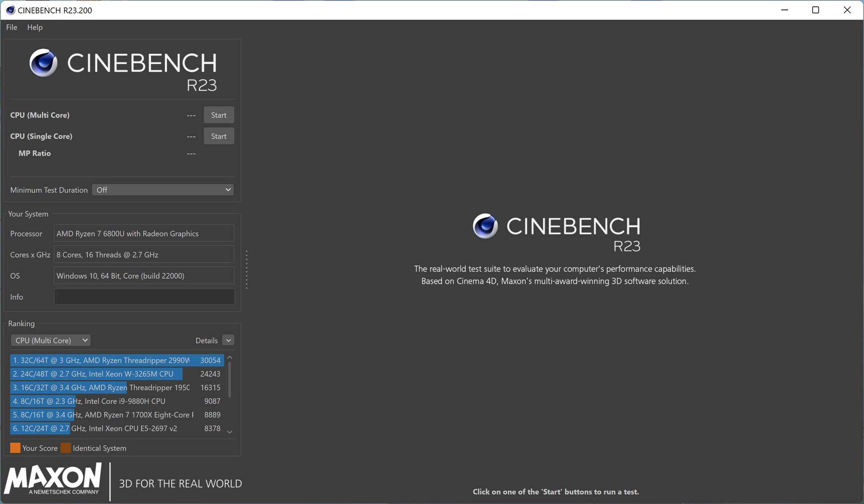Open the Help menu
Screen dimensions: 864x504
tap(35, 27)
